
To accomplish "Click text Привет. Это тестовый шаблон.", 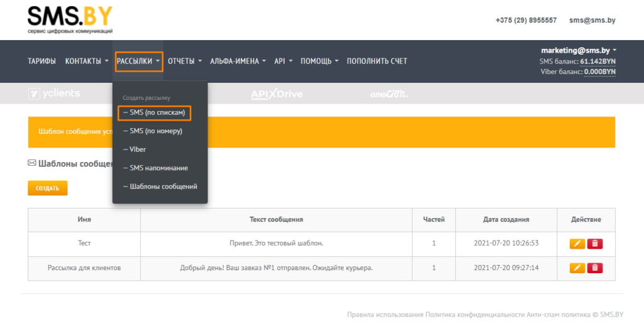I will [x=277, y=243].
